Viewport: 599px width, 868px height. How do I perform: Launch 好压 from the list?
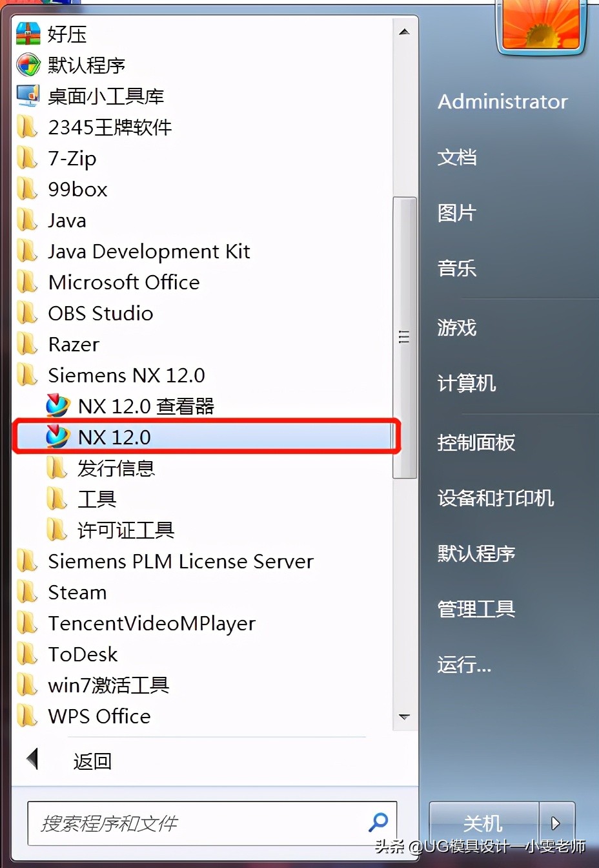click(67, 34)
